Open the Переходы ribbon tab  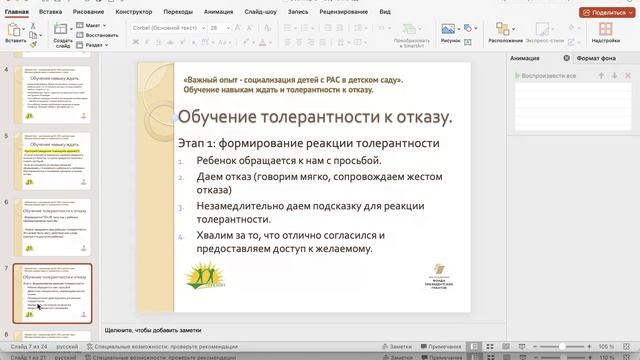point(178,12)
